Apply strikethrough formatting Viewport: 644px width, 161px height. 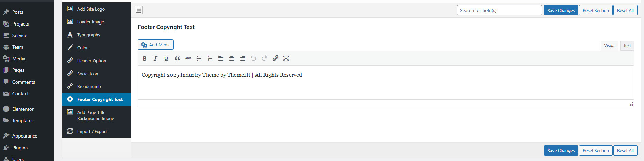[188, 58]
